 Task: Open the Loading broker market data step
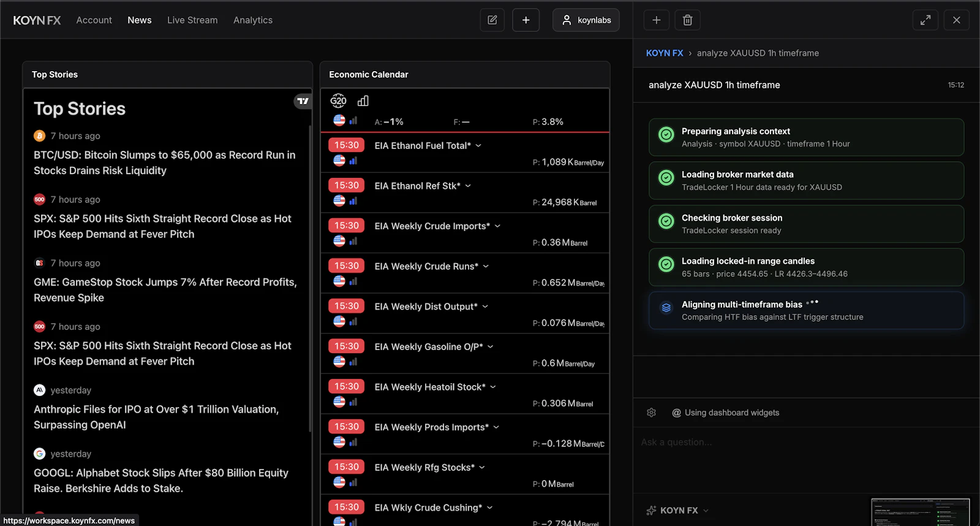point(807,181)
